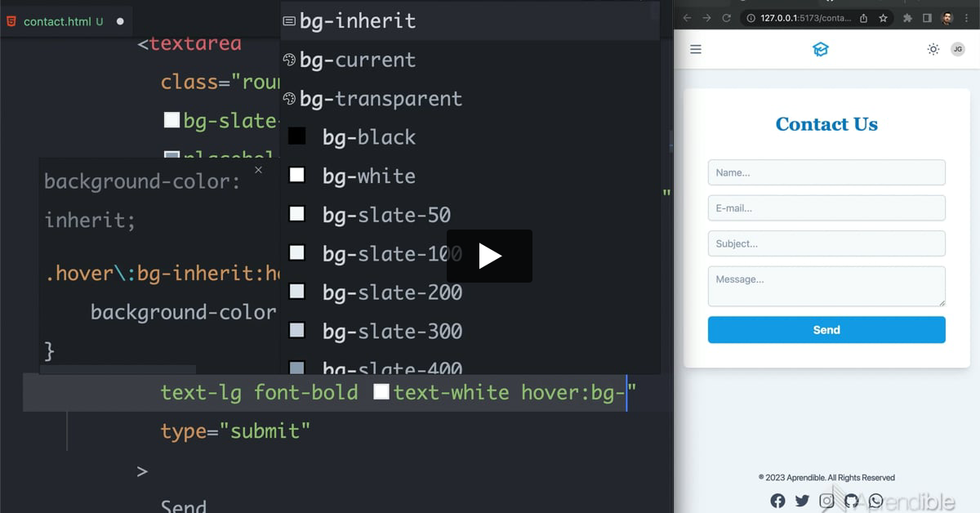Choose bg-white suggestion
980x513 pixels.
point(470,176)
